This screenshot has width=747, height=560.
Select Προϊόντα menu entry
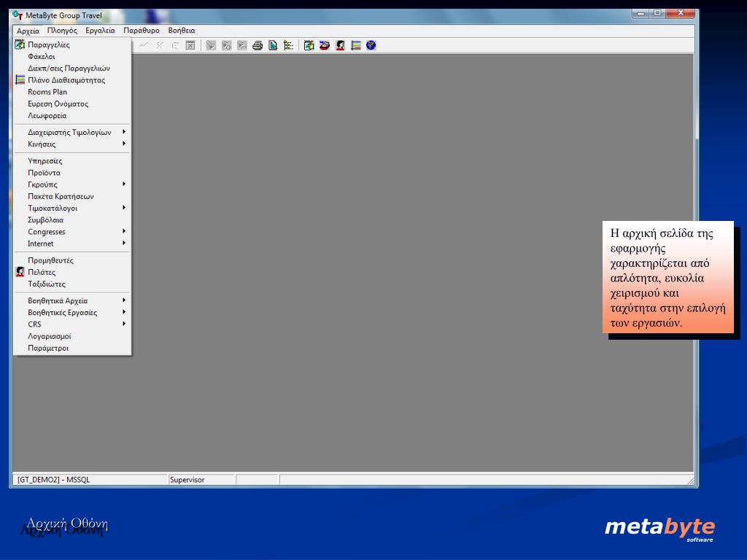pyautogui.click(x=72, y=173)
